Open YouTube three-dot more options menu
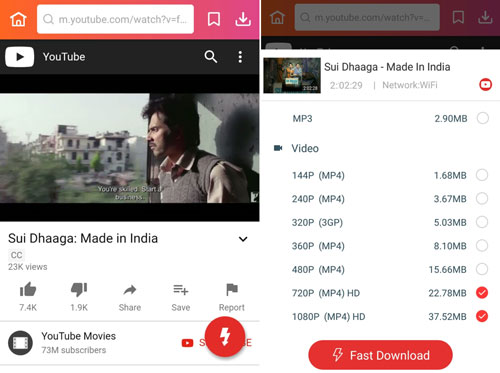 point(240,57)
